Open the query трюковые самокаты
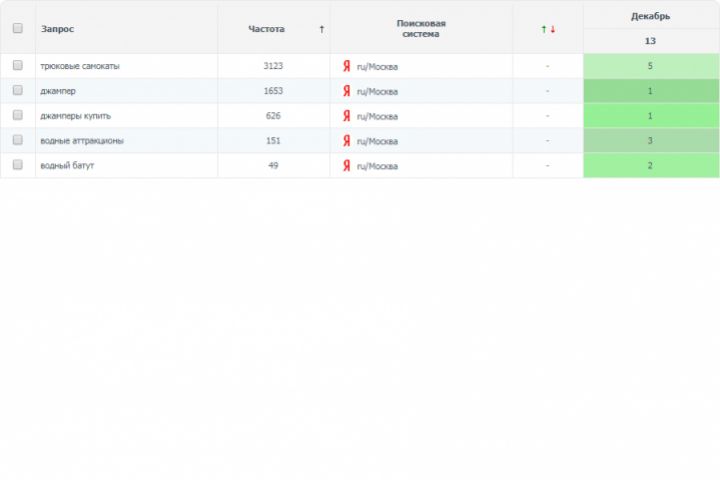This screenshot has width=720, height=480. (x=80, y=66)
